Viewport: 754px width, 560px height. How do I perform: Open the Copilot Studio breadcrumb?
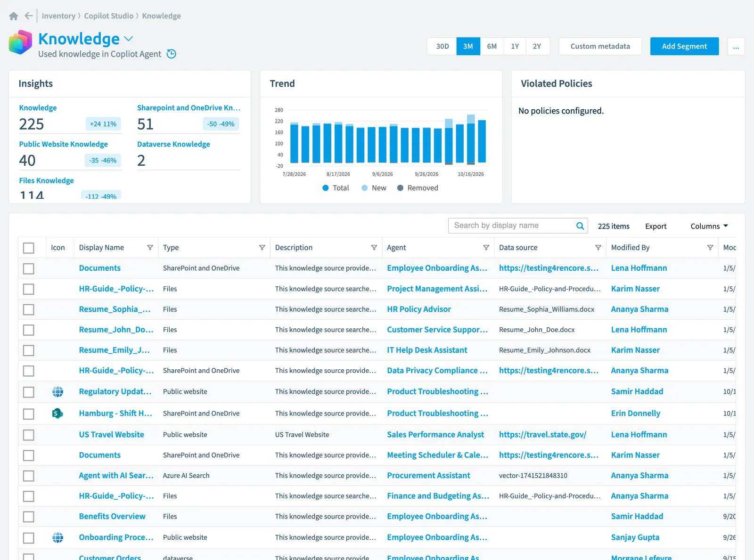coord(109,16)
